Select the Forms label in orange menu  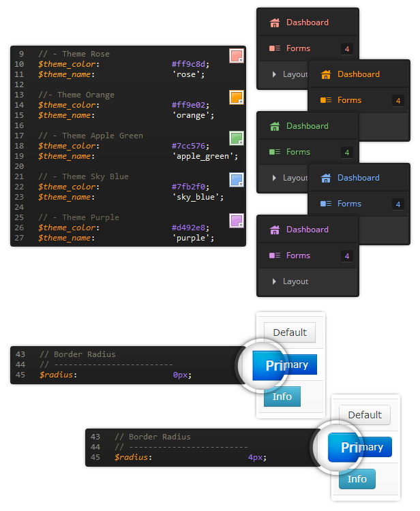[x=349, y=100]
